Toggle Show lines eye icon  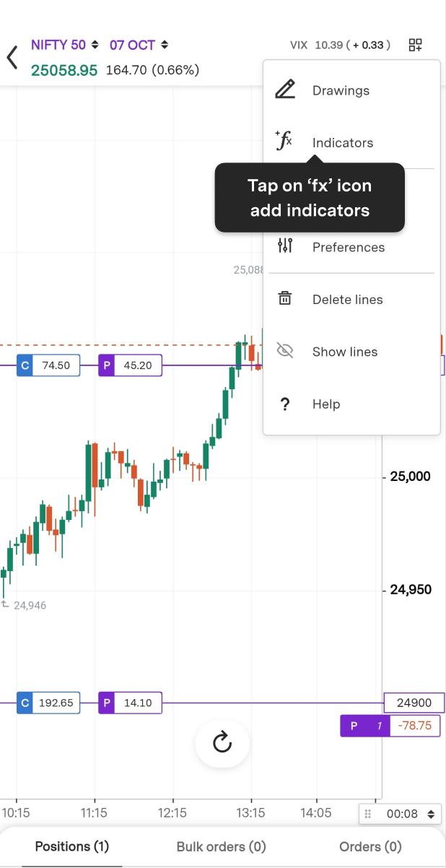click(x=285, y=352)
